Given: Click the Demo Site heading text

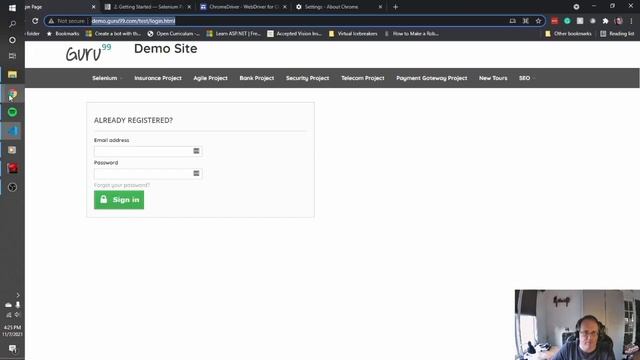Looking at the screenshot, I should coord(165,49).
